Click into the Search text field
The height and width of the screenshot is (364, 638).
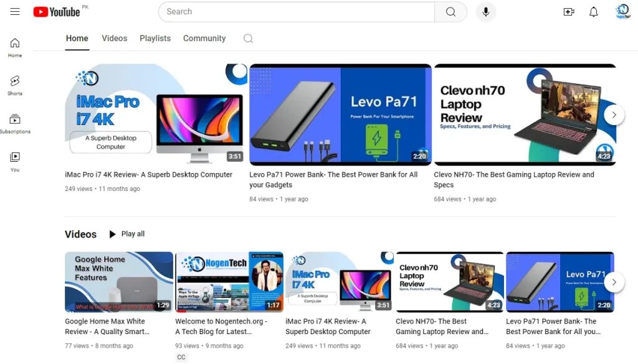297,12
